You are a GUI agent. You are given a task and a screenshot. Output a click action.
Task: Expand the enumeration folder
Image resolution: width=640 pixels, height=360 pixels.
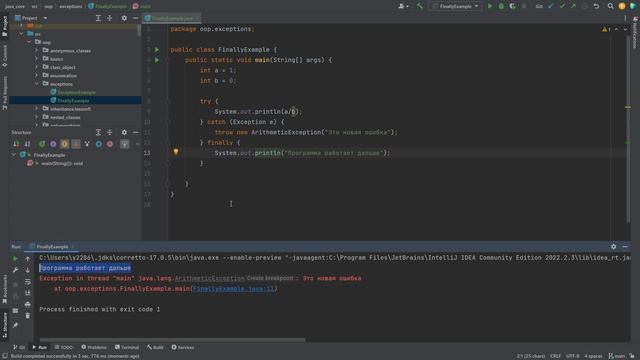click(36, 76)
